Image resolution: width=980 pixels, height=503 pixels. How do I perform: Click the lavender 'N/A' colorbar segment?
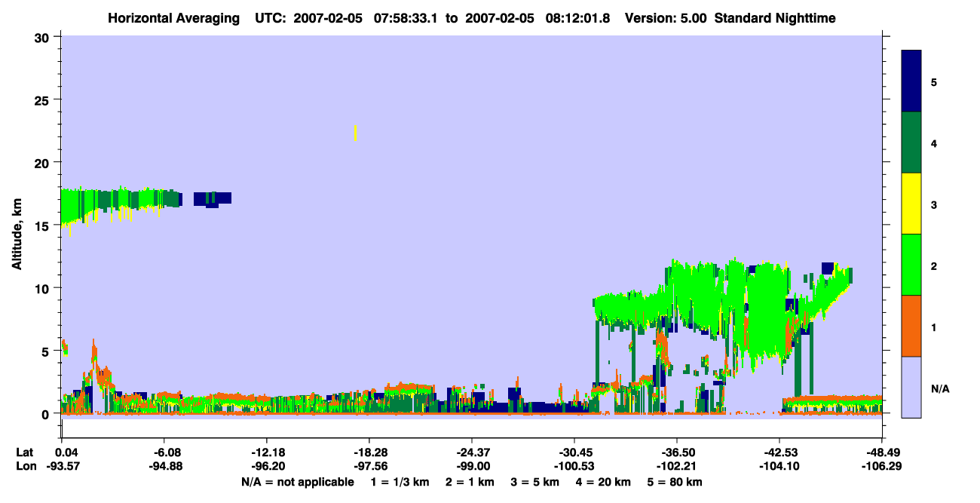(x=911, y=387)
